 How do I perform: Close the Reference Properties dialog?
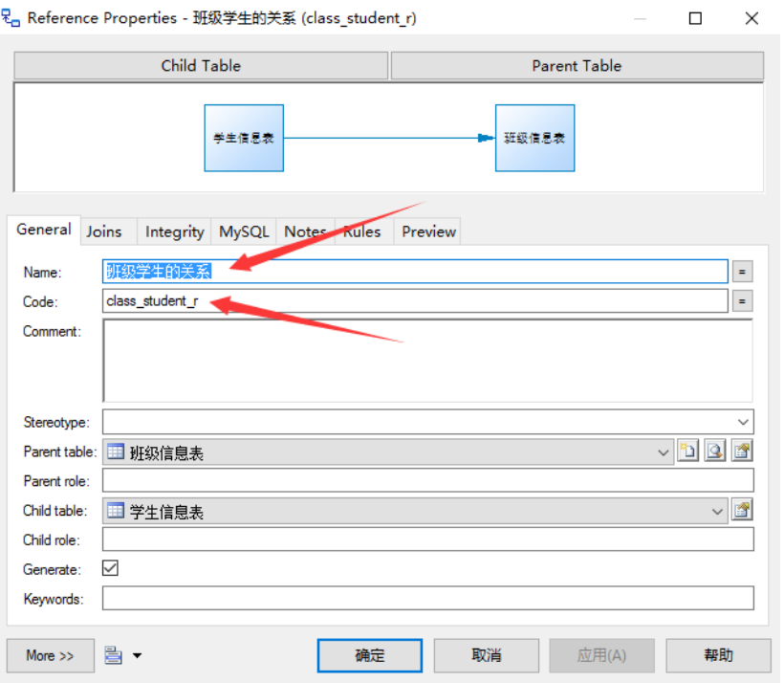tap(751, 18)
